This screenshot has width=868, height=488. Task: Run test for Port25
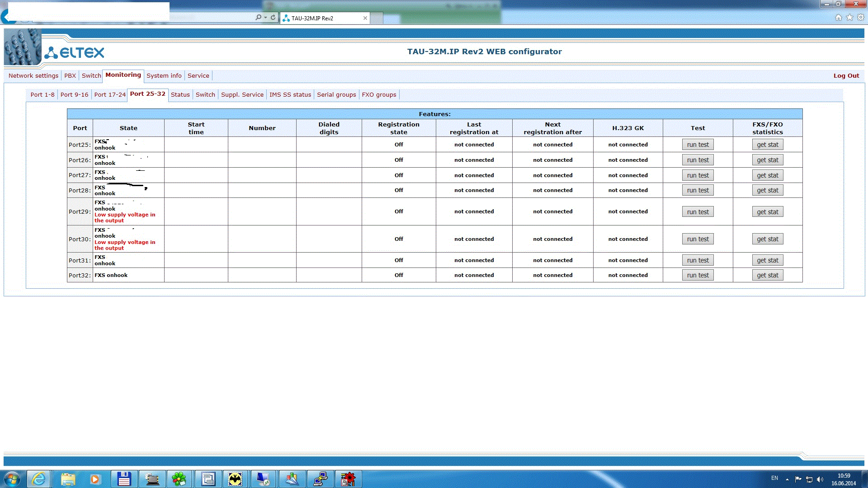point(698,145)
